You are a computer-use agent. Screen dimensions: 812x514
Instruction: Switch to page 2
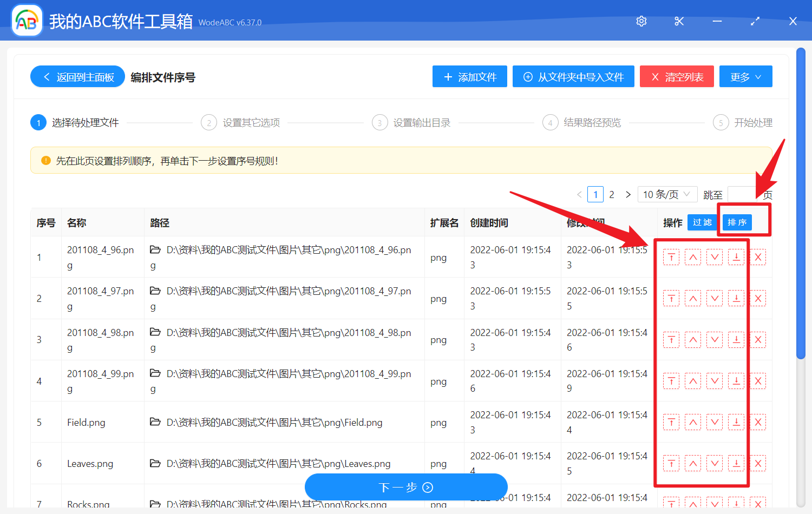click(x=612, y=194)
